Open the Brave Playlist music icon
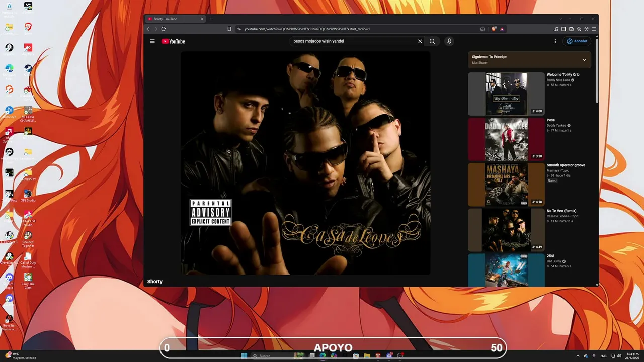Viewport: 644px width, 362px height. pyautogui.click(x=556, y=29)
